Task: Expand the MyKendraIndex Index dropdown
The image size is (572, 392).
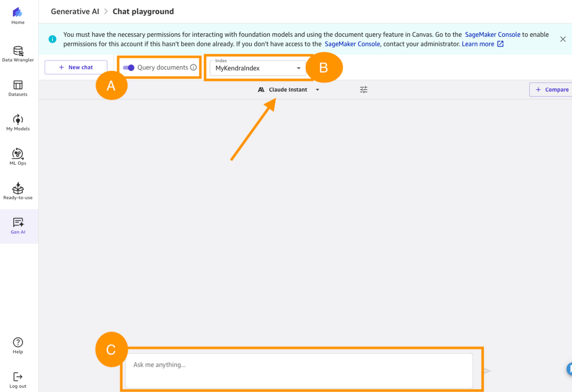Action: (x=258, y=68)
